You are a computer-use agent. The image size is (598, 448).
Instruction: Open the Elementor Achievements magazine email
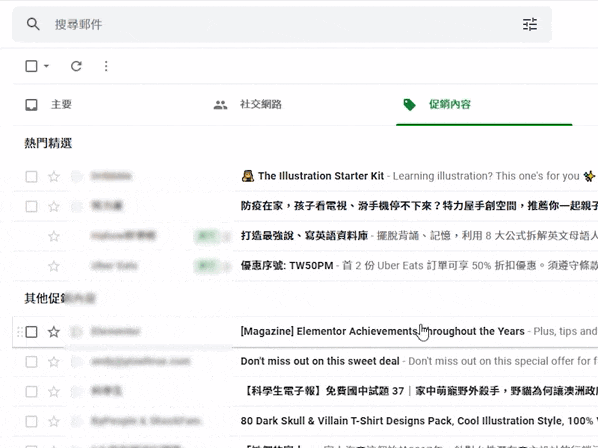pos(383,331)
